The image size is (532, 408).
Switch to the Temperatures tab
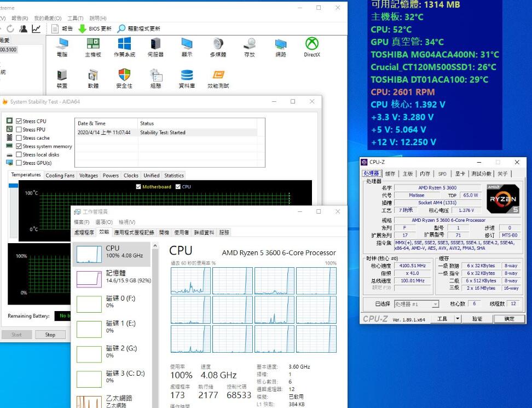pyautogui.click(x=26, y=175)
